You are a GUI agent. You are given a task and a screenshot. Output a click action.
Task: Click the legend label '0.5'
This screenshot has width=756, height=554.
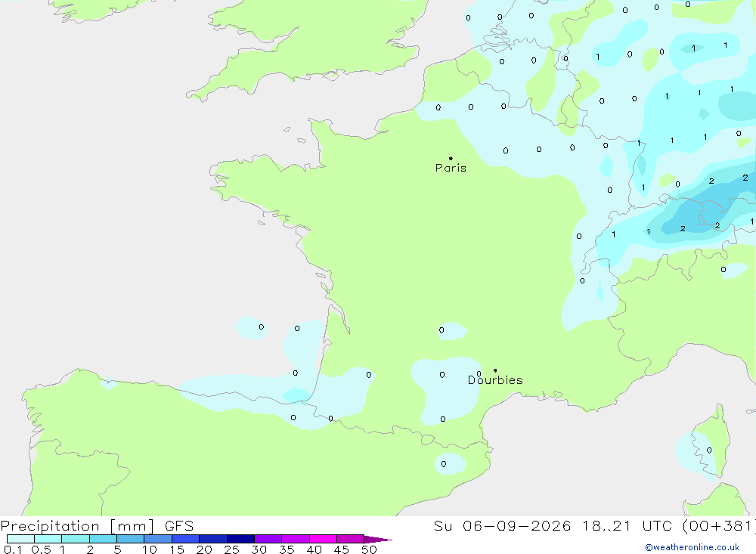pos(41,549)
